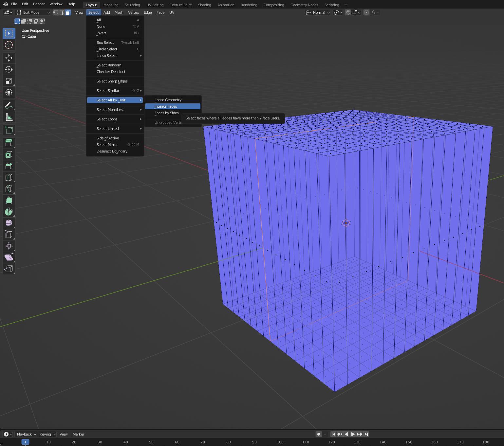
Task: Jump to the timeline start frame
Action: (x=333, y=434)
